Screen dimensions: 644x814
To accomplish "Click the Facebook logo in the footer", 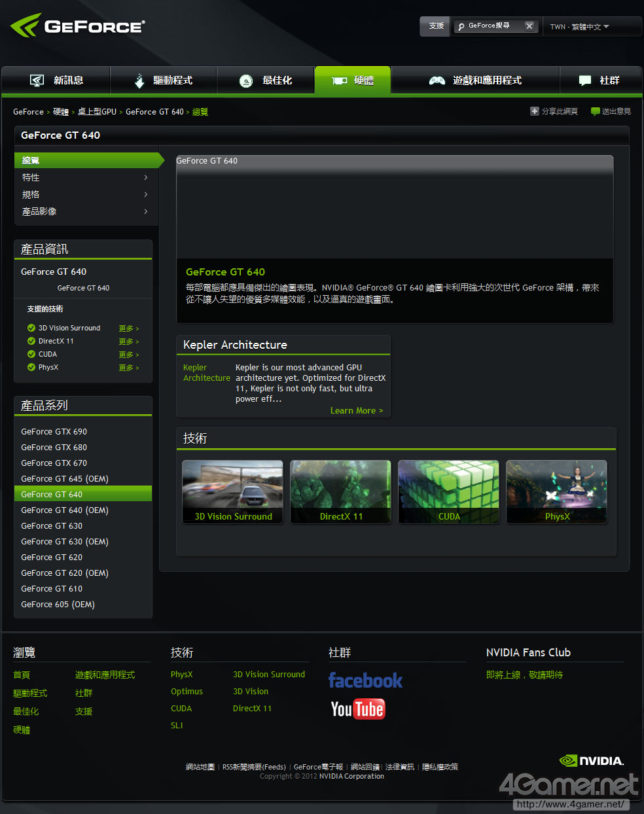I will [365, 681].
